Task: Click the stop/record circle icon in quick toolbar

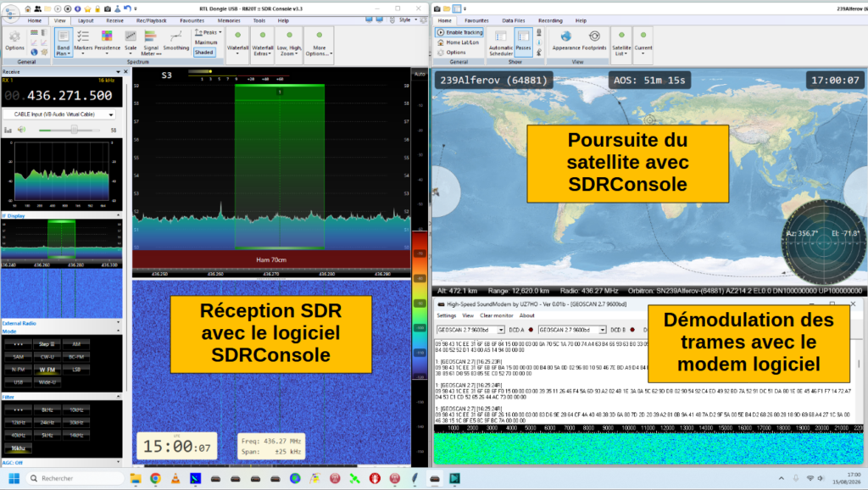Action: (x=68, y=8)
